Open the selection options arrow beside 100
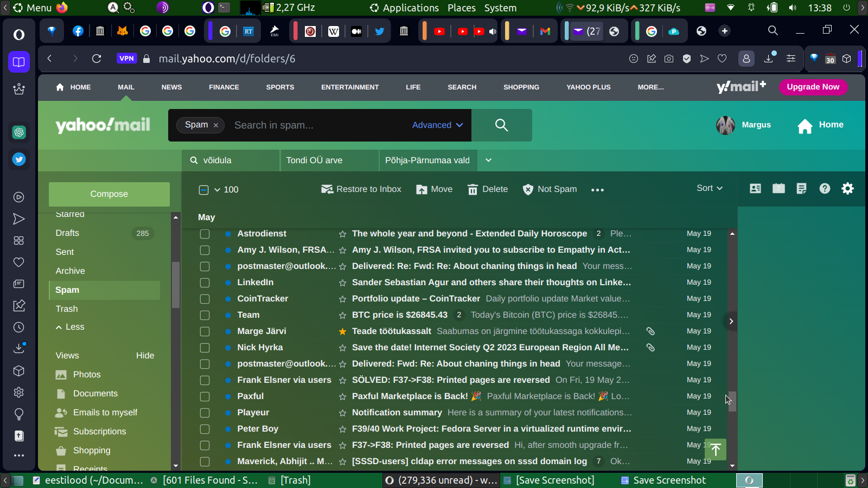This screenshot has width=868, height=488. tap(217, 190)
